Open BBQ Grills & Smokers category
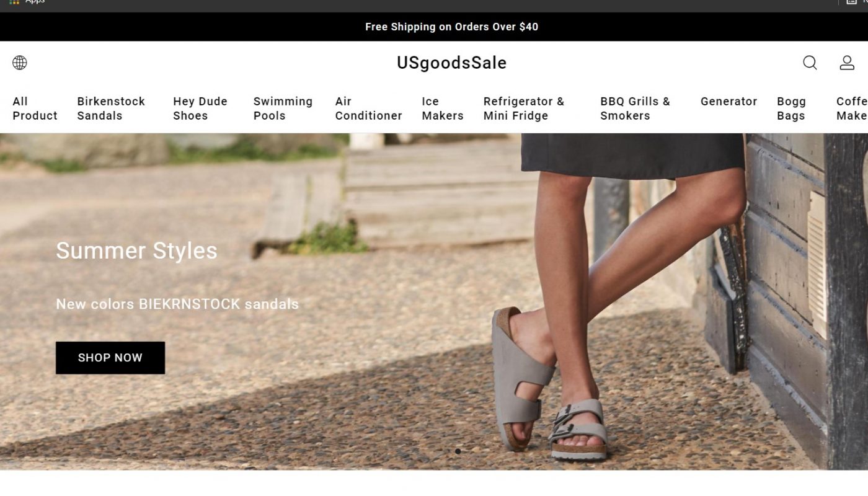Viewport: 868px width, 496px height. 635,108
